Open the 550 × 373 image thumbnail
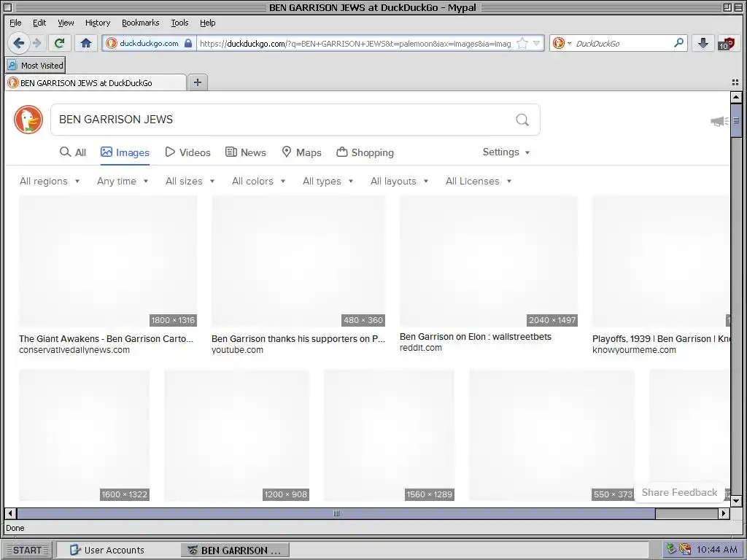Image resolution: width=747 pixels, height=560 pixels. 552,435
